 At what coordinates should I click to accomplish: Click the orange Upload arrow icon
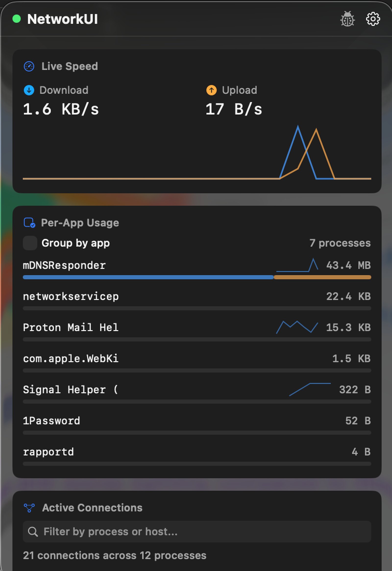point(211,90)
